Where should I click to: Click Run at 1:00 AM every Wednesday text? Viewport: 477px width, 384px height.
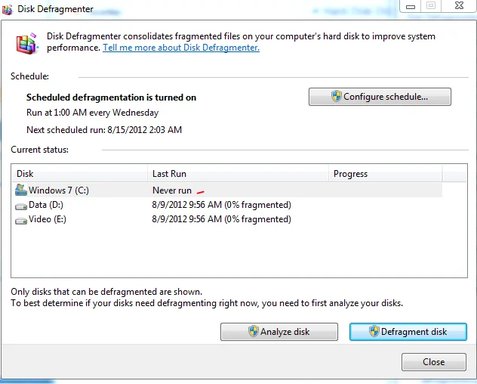[92, 113]
